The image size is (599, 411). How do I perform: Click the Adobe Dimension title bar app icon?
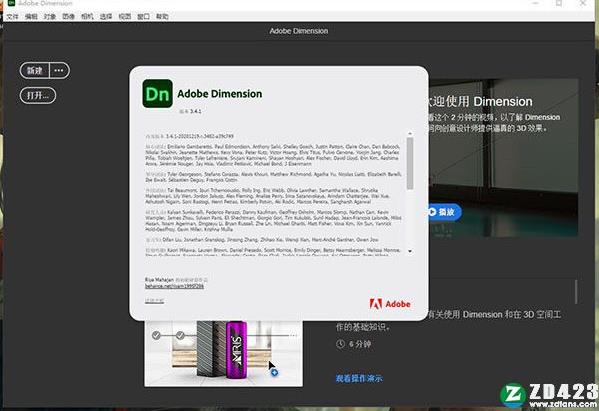point(11,3)
